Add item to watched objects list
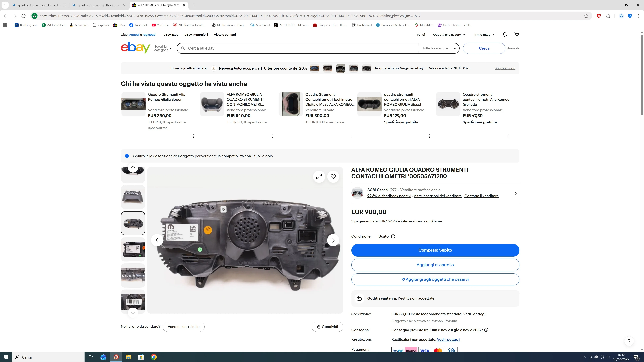The width and height of the screenshot is (644, 362). point(435,279)
